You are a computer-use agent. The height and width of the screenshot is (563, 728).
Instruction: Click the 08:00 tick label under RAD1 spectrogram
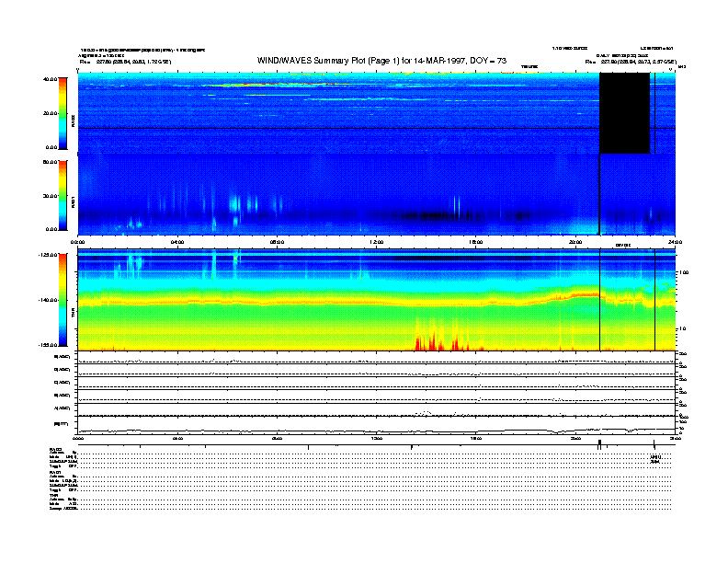pos(278,242)
